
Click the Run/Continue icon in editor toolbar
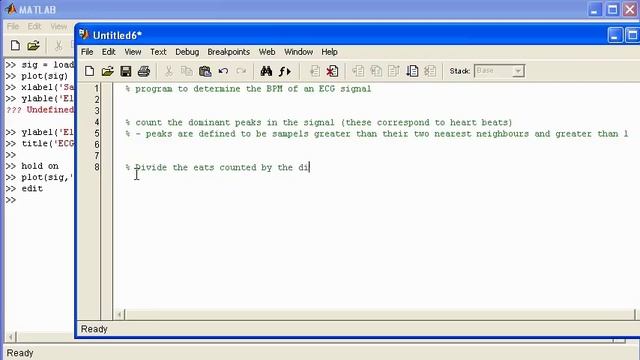[x=412, y=71]
